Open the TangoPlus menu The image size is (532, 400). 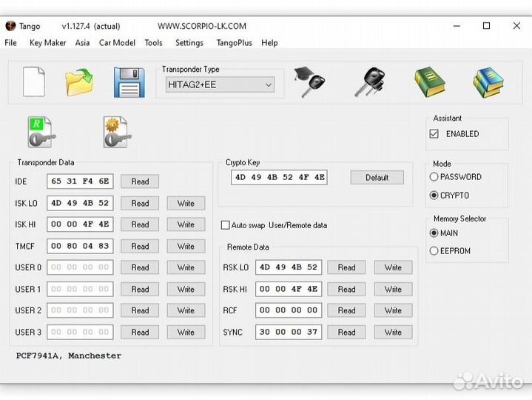click(x=234, y=43)
